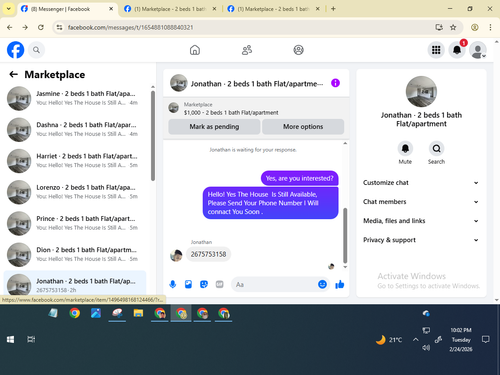This screenshot has height=375, width=500.
Task: Switch to the Messenger | Facebook tab
Action: (67, 9)
